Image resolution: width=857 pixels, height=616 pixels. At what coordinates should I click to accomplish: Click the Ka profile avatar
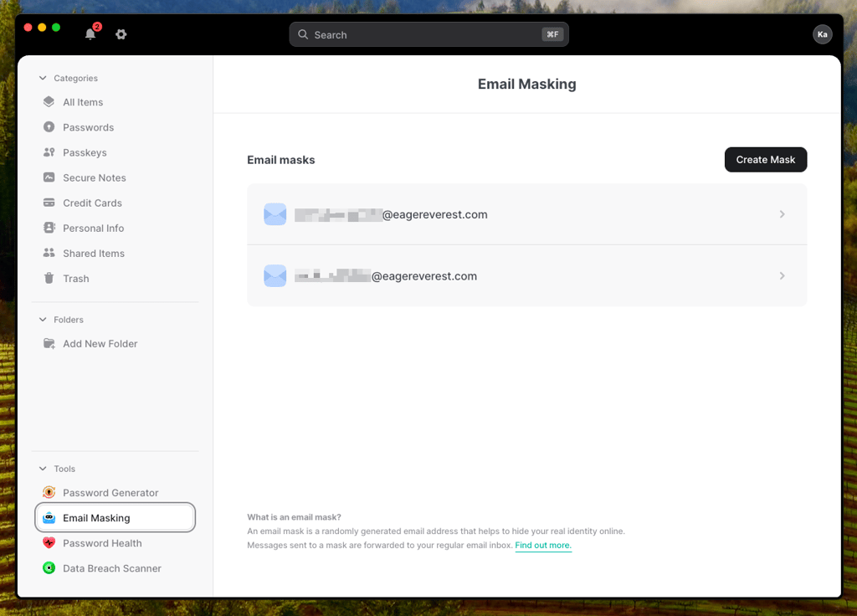tap(822, 34)
